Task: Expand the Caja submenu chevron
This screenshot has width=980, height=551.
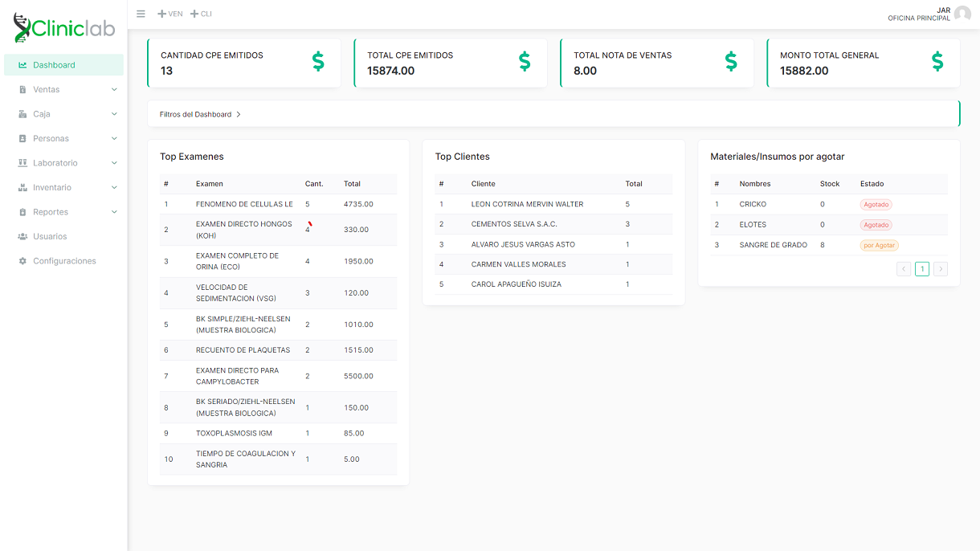Action: (114, 114)
